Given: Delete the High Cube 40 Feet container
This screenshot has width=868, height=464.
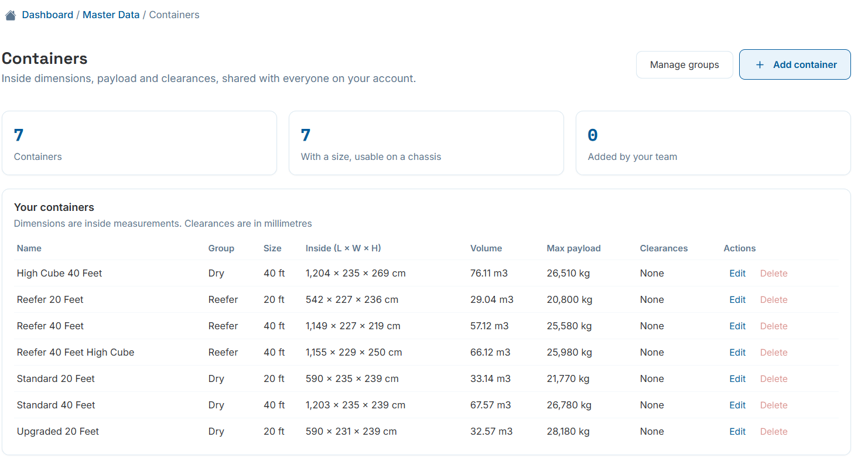Looking at the screenshot, I should 773,273.
